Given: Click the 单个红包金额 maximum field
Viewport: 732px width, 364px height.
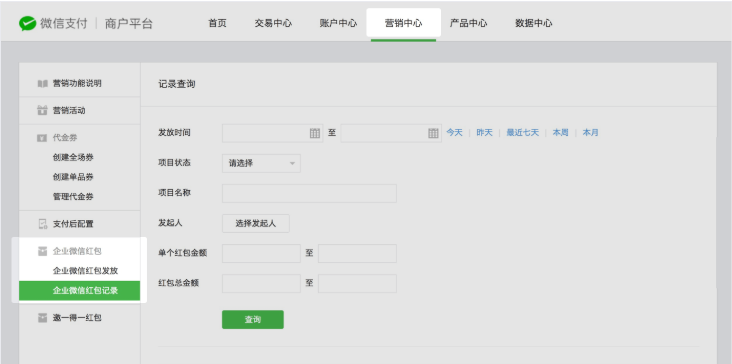Looking at the screenshot, I should 358,253.
